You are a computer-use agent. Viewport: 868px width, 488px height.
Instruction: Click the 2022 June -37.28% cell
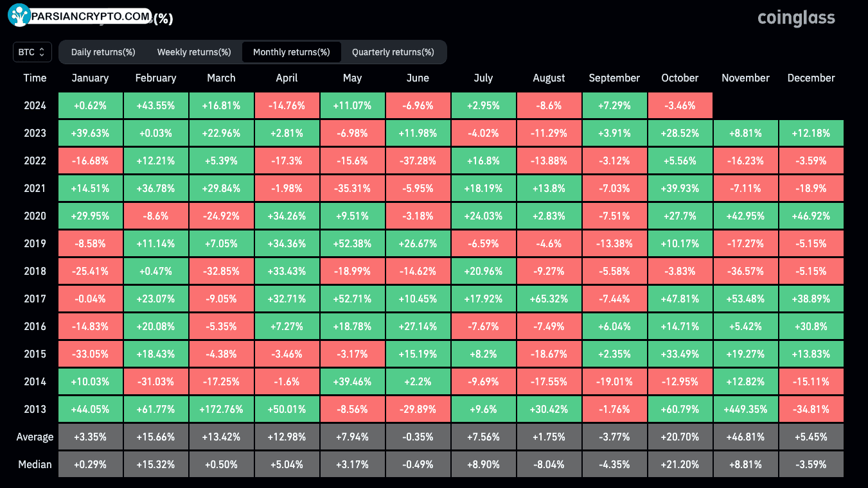click(x=418, y=161)
